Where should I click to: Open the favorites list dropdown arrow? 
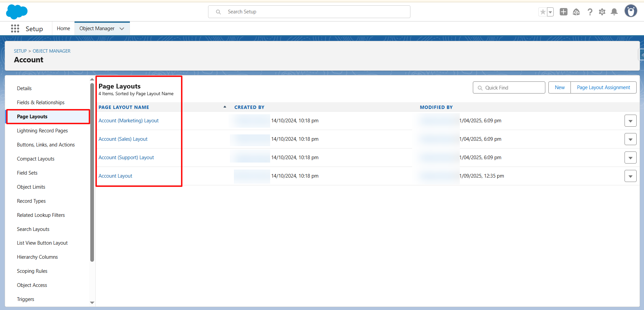(x=550, y=12)
